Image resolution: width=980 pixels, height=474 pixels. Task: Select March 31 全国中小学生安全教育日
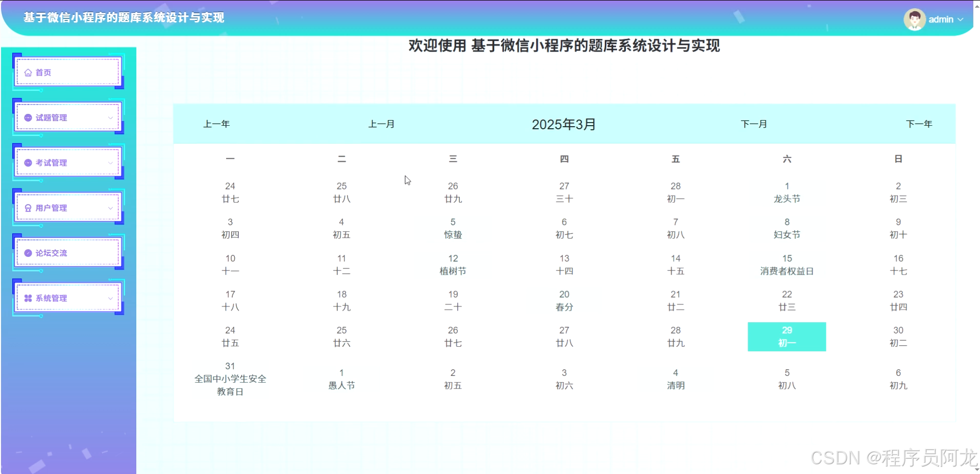coord(230,379)
